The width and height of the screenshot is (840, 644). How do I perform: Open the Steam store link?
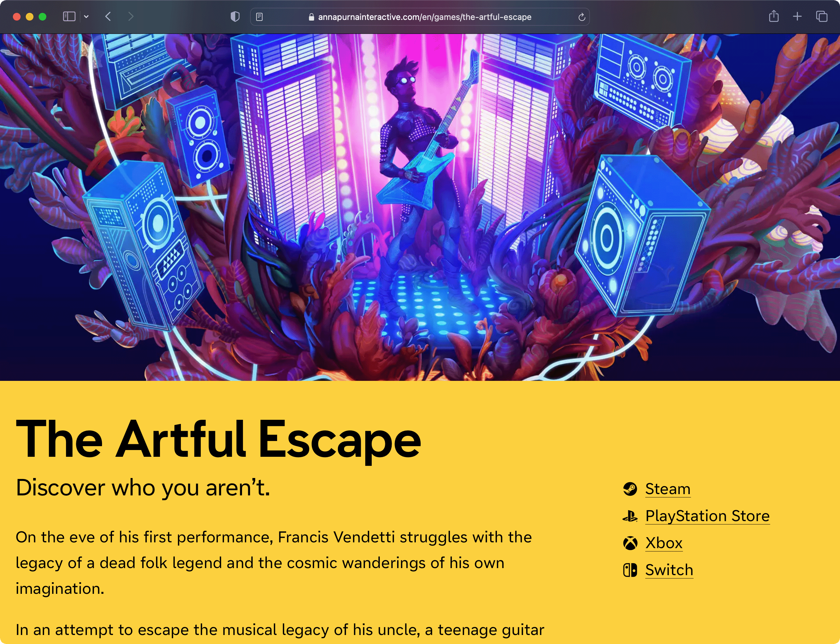coord(668,489)
